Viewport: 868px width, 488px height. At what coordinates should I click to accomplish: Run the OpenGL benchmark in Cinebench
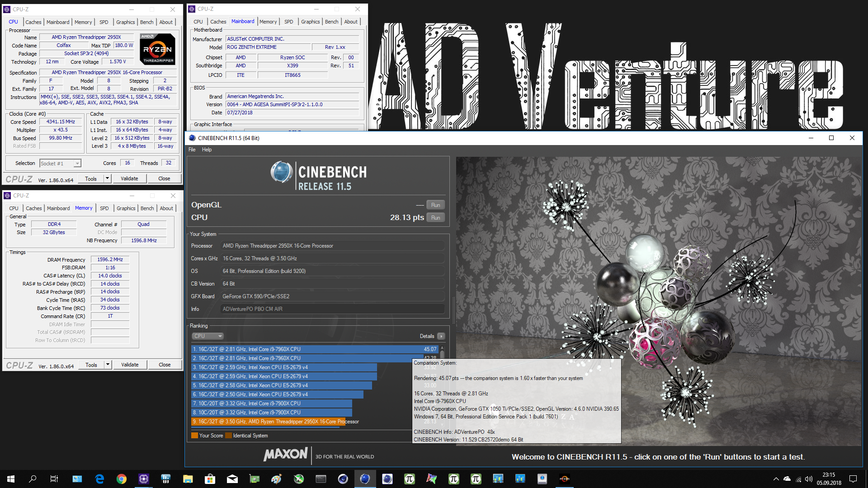point(436,205)
